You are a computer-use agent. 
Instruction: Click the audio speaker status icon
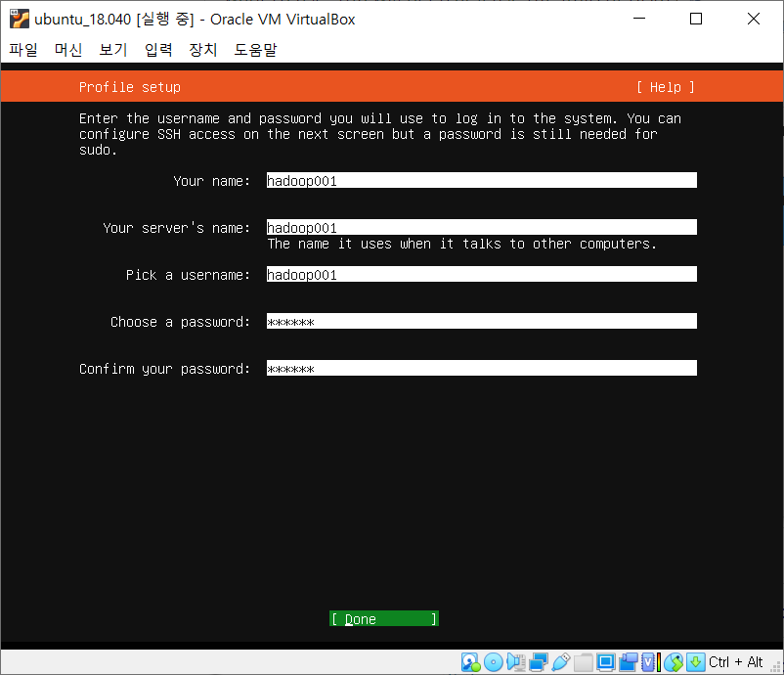[515, 662]
